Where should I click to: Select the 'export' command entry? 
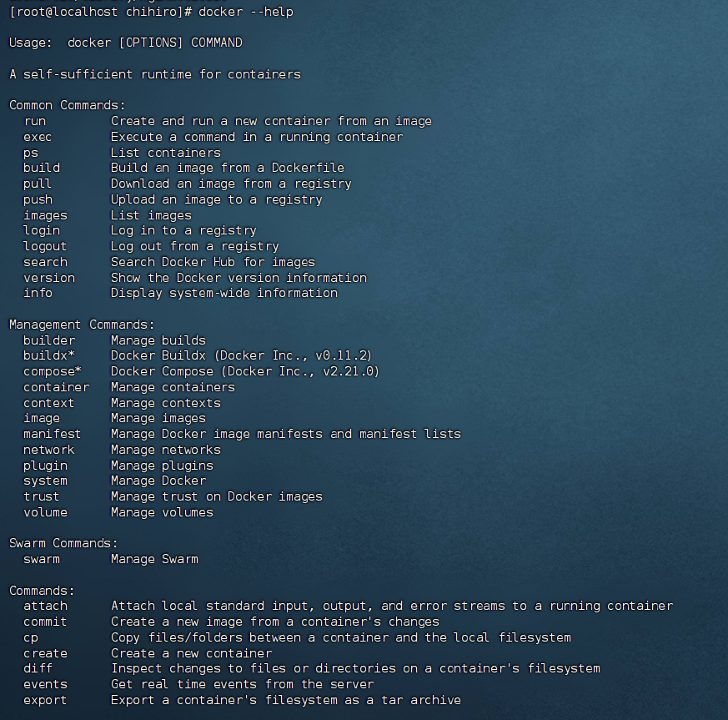coord(46,701)
